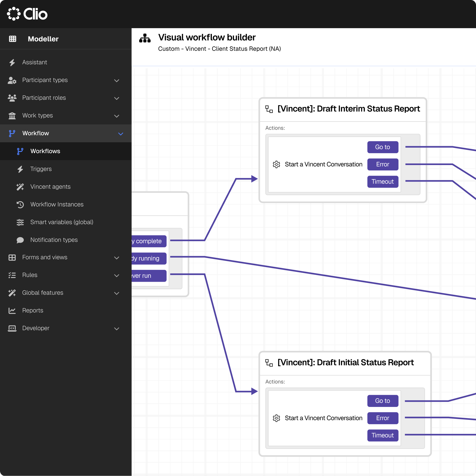Click the Workflows sub-item branch icon
The image size is (476, 476).
pyautogui.click(x=20, y=151)
